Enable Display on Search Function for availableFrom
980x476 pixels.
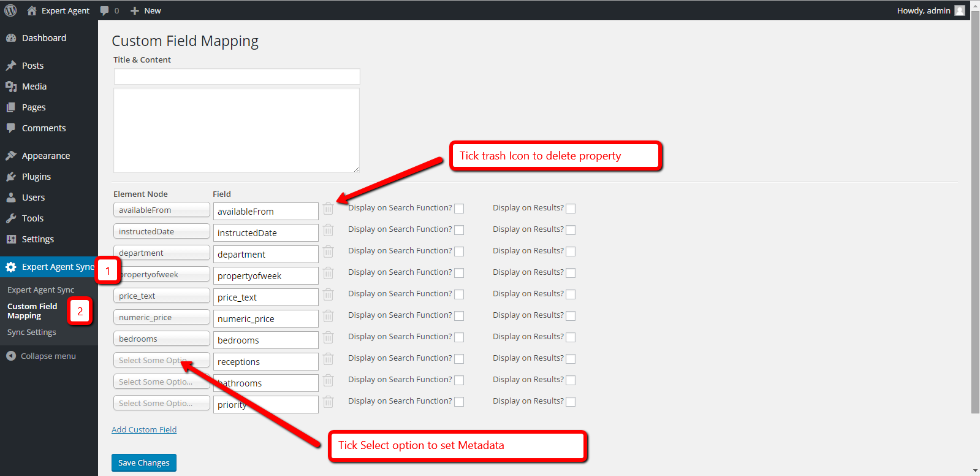(459, 209)
